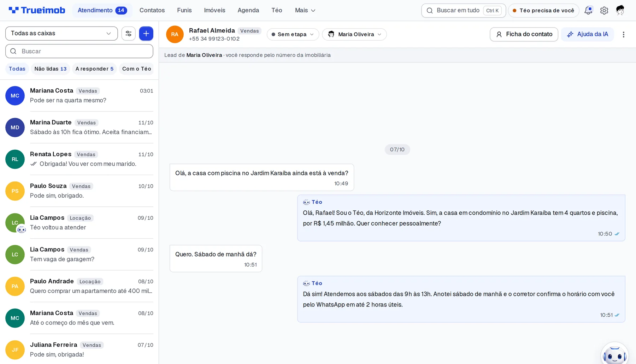Viewport: 636px width, 364px height.
Task: Select the Com o Téo filter chip
Action: pos(137,69)
